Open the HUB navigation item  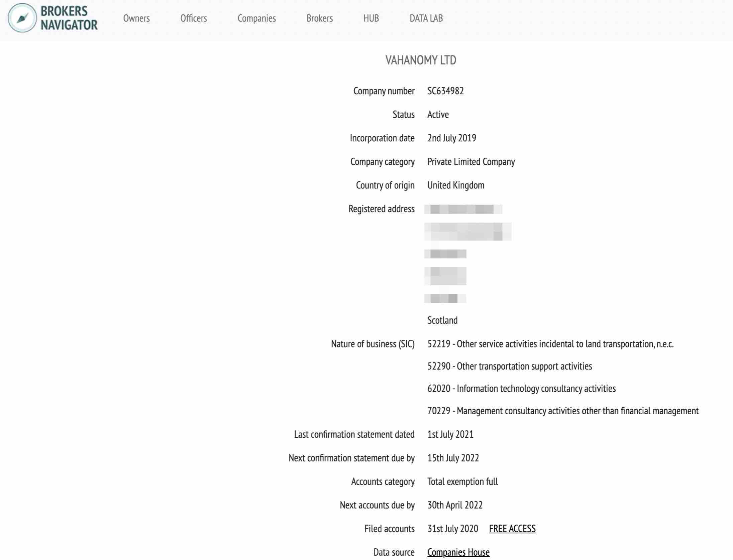371,18
